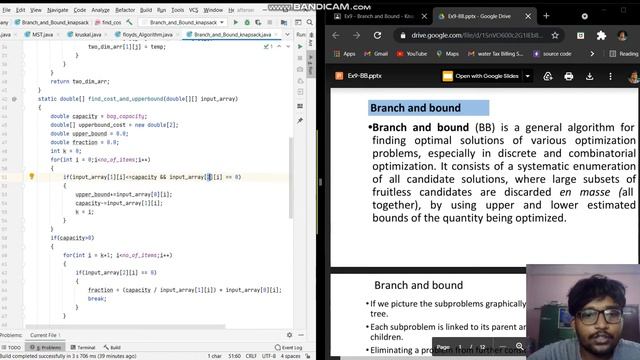
Task: Show more bookmarks chevron in Chrome
Action: (x=592, y=53)
